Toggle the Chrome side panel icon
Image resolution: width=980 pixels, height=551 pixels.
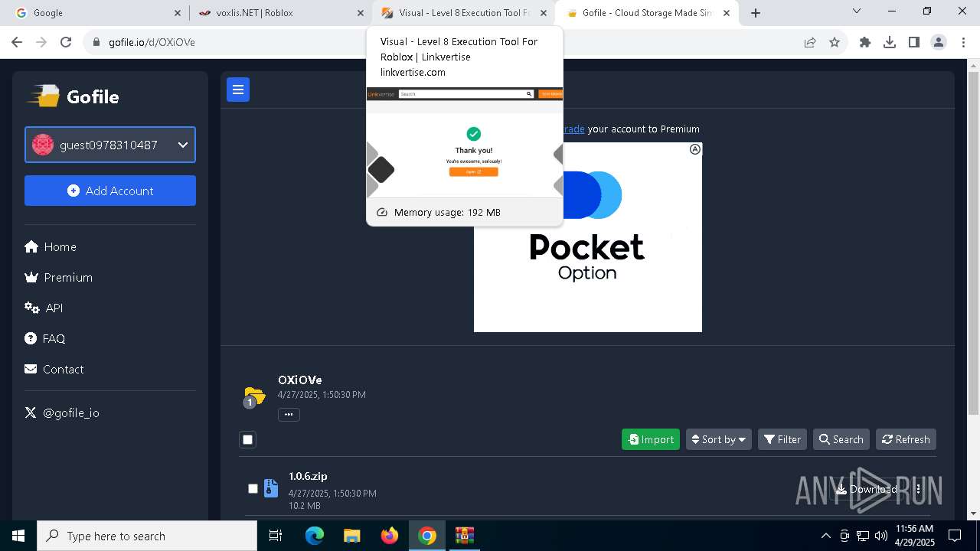914,42
